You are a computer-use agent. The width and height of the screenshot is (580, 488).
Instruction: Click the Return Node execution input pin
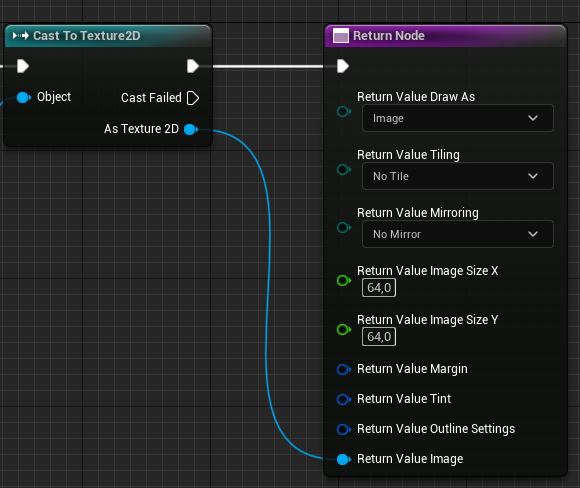click(343, 66)
